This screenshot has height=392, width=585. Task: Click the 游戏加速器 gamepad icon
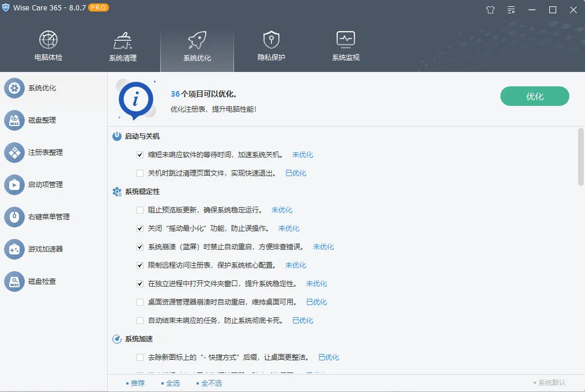[14, 249]
